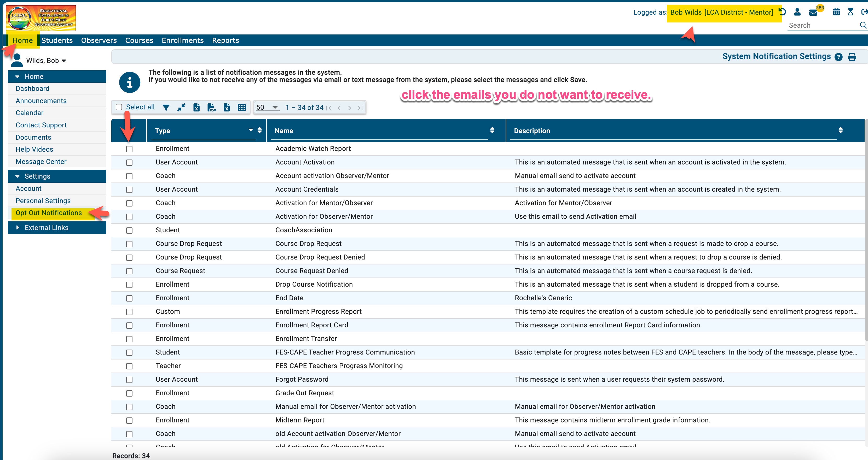Viewport: 868px width, 460px height.
Task: Check the Account Credentials row checkbox
Action: point(129,190)
